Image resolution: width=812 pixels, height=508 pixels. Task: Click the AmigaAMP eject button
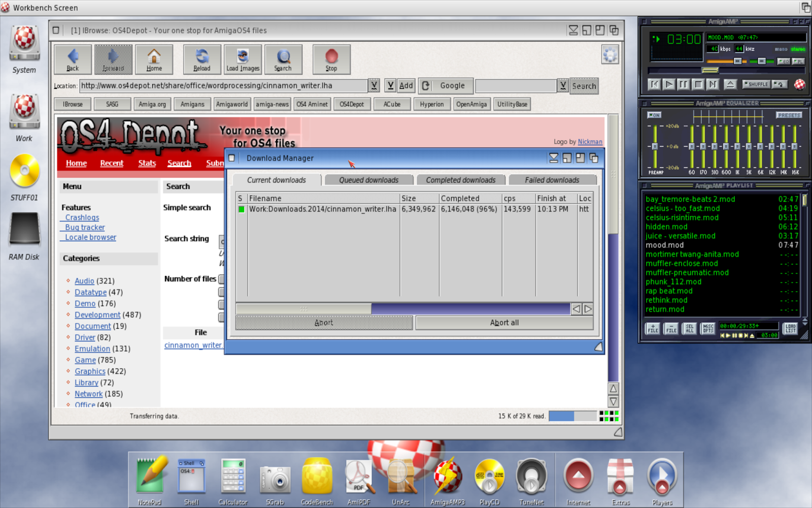point(730,84)
